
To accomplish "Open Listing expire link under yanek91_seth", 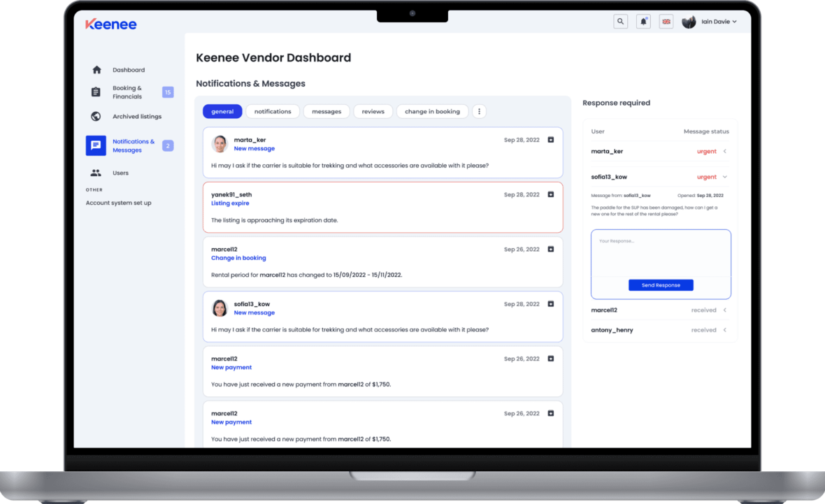I will tap(230, 203).
